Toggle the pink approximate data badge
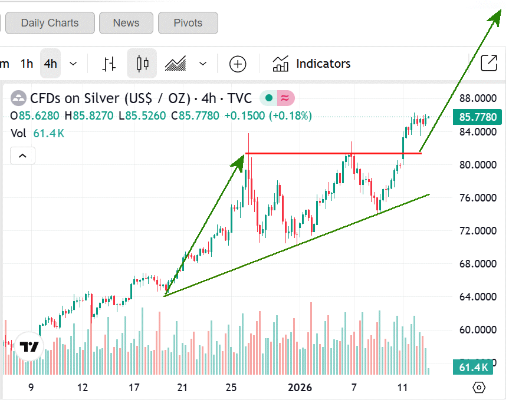Image resolution: width=532 pixels, height=400 pixels. (285, 98)
